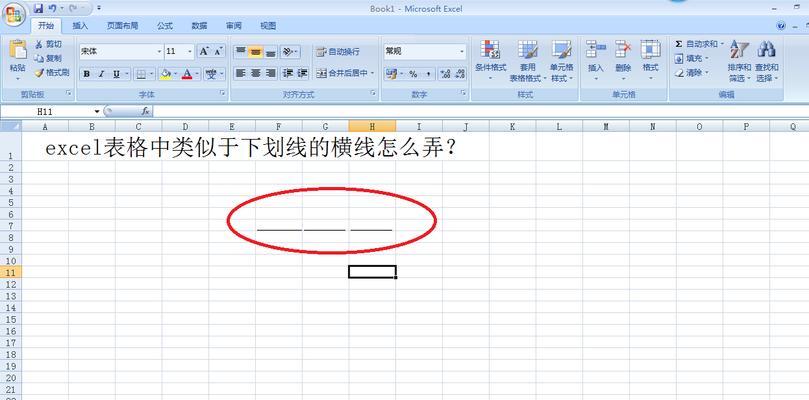The width and height of the screenshot is (809, 400).
Task: Align text right
Action: pos(270,74)
